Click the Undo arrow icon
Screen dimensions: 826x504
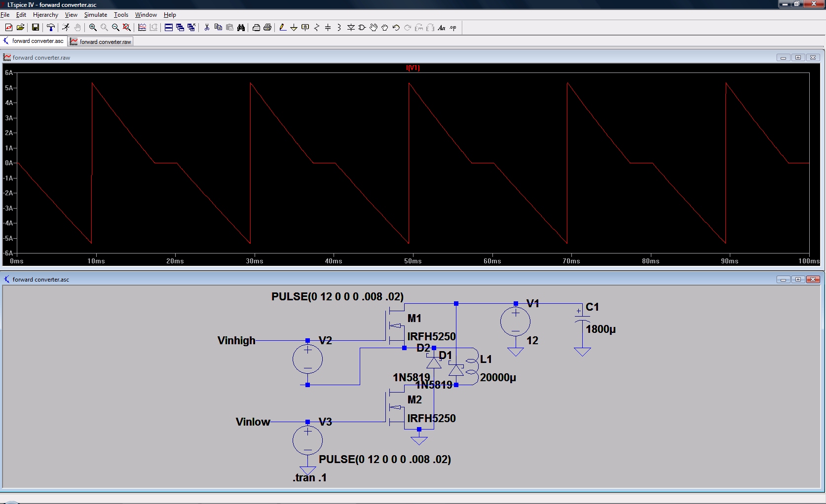pyautogui.click(x=396, y=28)
